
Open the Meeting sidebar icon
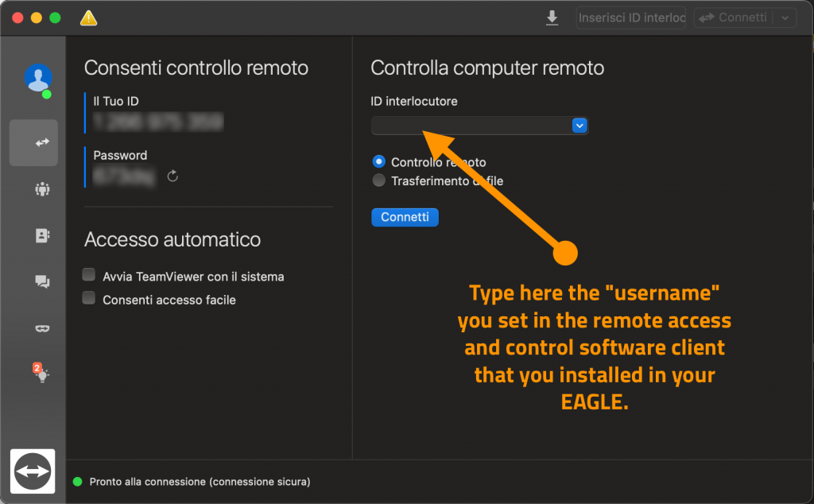click(41, 189)
